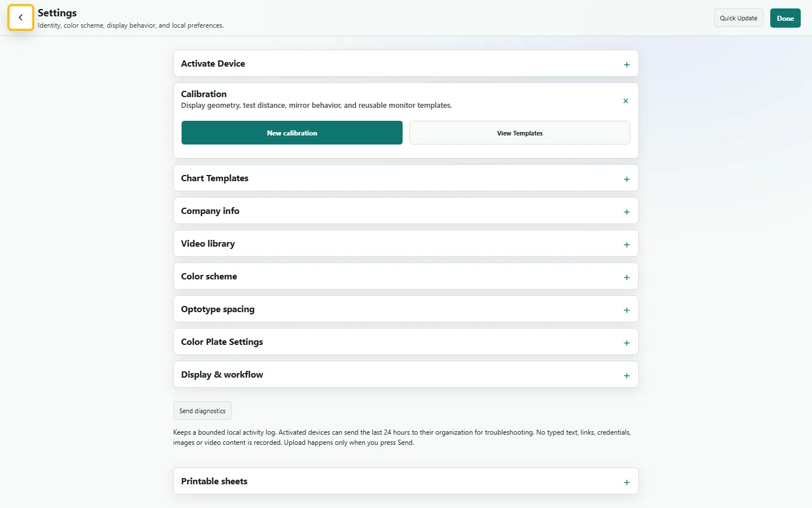Open Chart Templates via the plus icon
Image resolution: width=812 pixels, height=508 pixels.
(626, 179)
